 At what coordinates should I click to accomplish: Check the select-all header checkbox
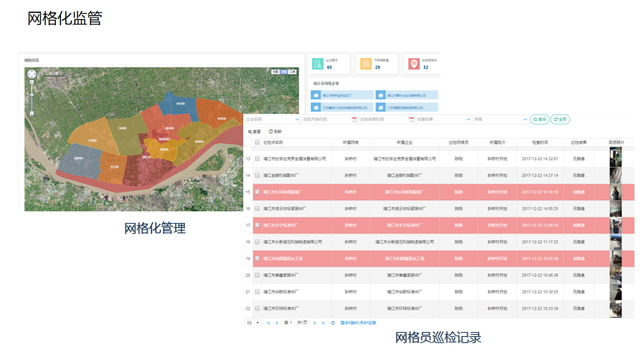[257, 142]
